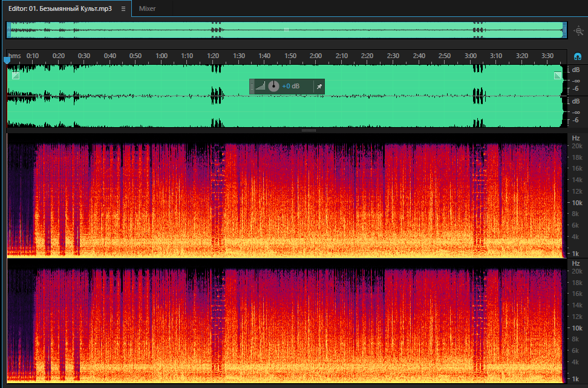Viewport: 588px width, 388px height.
Task: Click the blue headphone snapping icon
Action: [578, 57]
